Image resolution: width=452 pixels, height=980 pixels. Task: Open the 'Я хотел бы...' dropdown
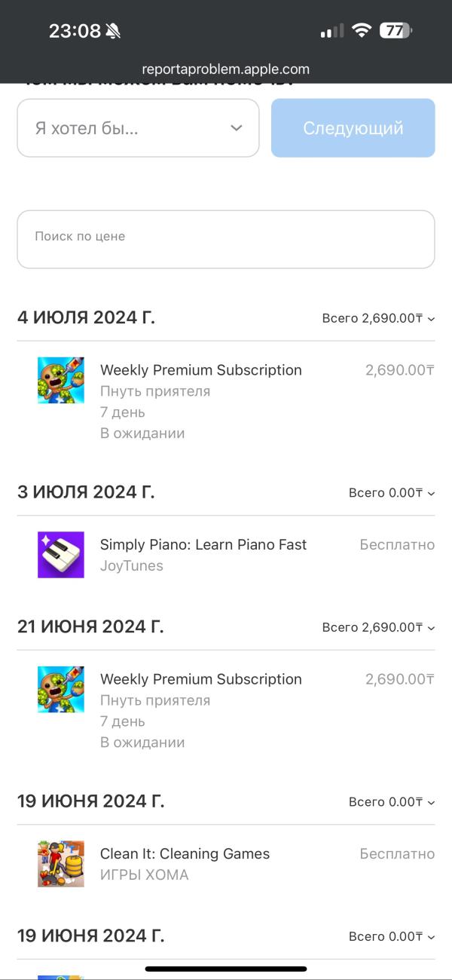coord(138,128)
